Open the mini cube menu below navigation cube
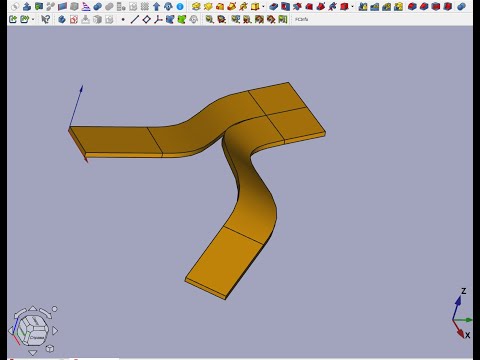The height and width of the screenshot is (360, 480). 50,349
